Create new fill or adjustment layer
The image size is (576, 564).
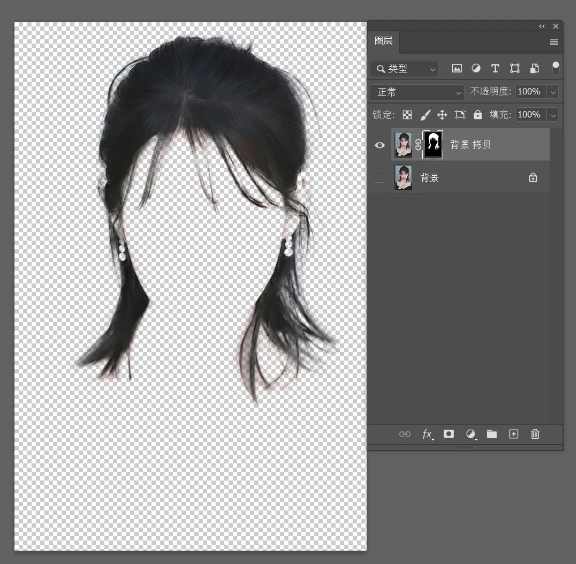pyautogui.click(x=471, y=434)
